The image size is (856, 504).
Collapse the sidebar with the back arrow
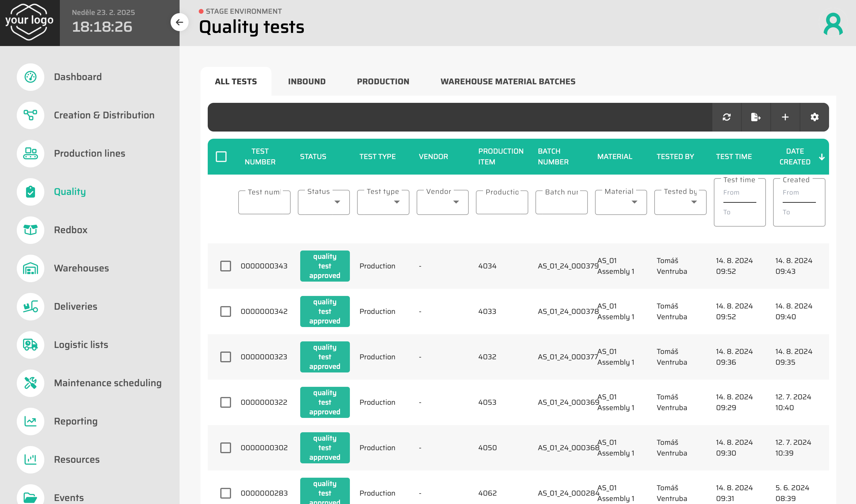point(179,22)
